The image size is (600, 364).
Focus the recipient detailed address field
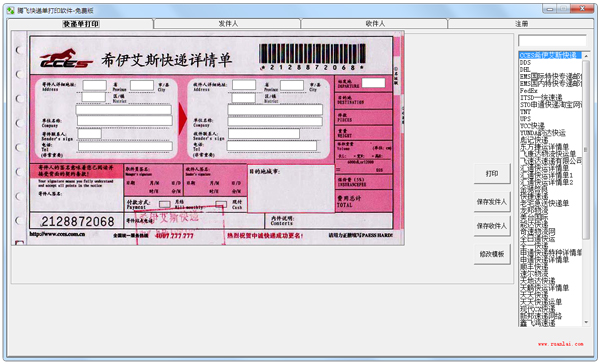click(275, 110)
